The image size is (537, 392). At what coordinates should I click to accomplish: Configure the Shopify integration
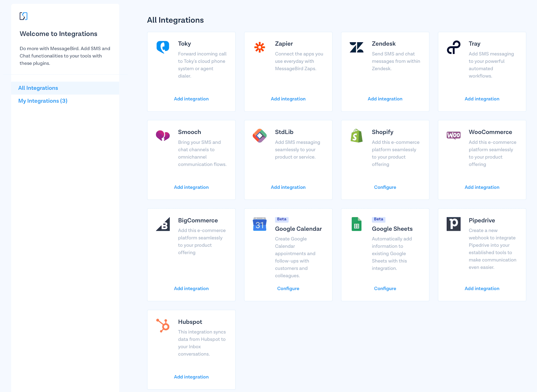tap(385, 187)
